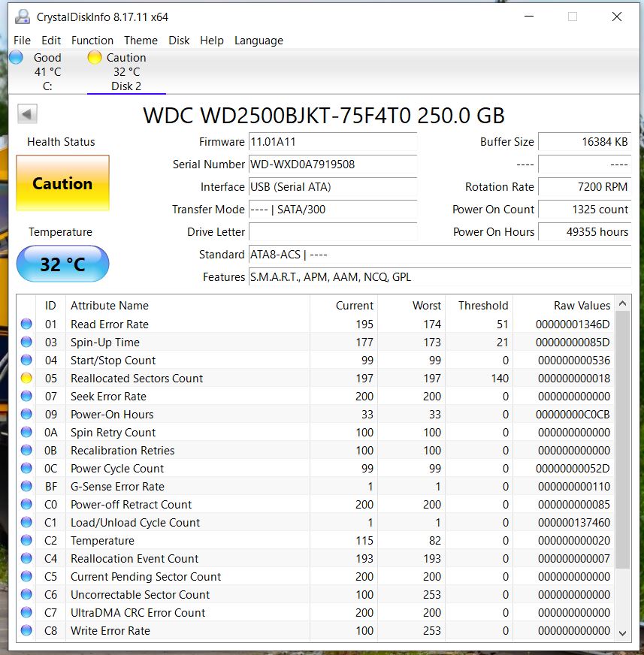Click the previous disk arrow button
The height and width of the screenshot is (655, 644).
[27, 115]
